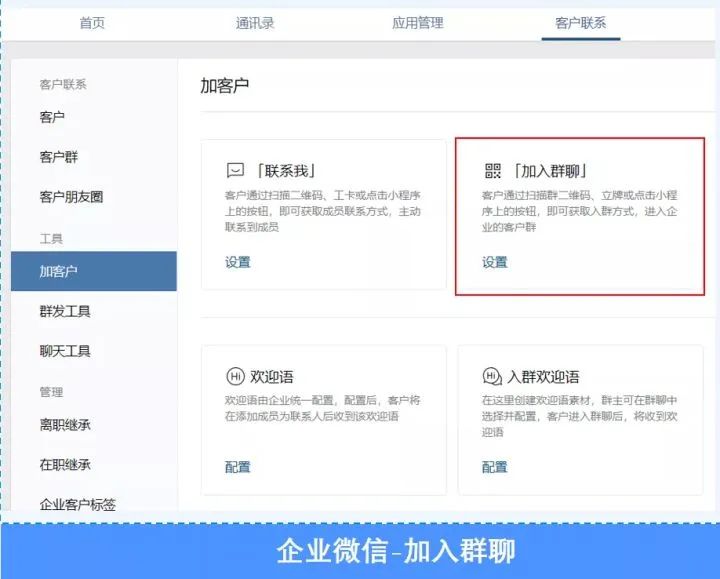Go to 在职继承 in the sidebar
The width and height of the screenshot is (720, 579).
click(65, 465)
